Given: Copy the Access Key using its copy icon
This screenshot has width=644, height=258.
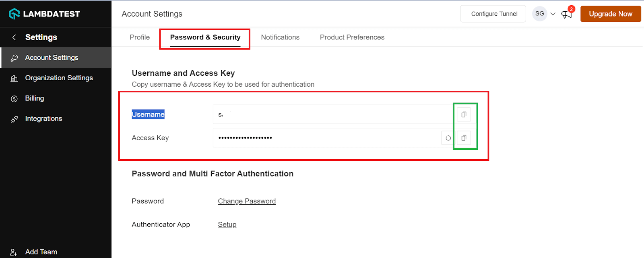Looking at the screenshot, I should [x=464, y=137].
